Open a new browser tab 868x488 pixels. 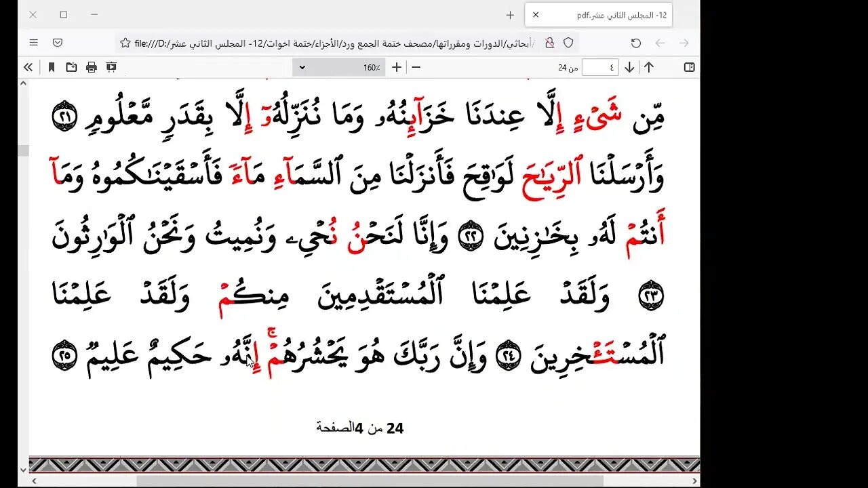[x=510, y=14]
